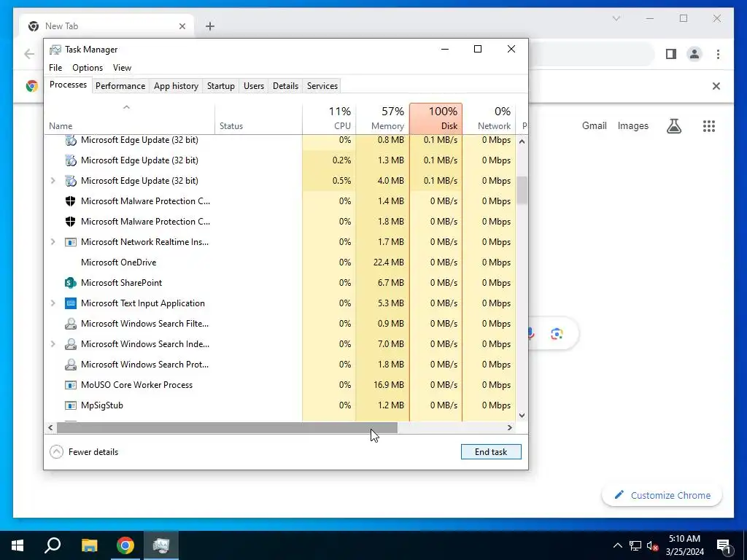This screenshot has width=747, height=560.
Task: Click the End task button
Action: coord(491,452)
